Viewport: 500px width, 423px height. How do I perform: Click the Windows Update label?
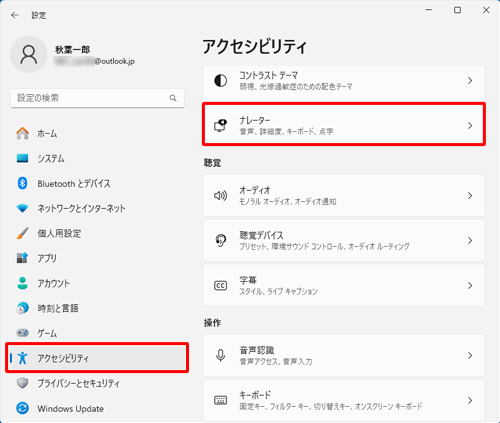[70, 408]
